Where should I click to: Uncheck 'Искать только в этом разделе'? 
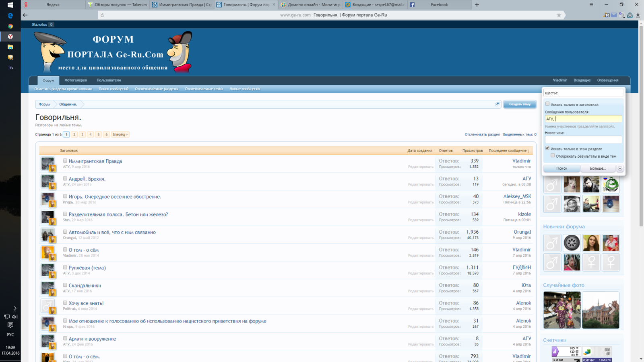(x=547, y=148)
